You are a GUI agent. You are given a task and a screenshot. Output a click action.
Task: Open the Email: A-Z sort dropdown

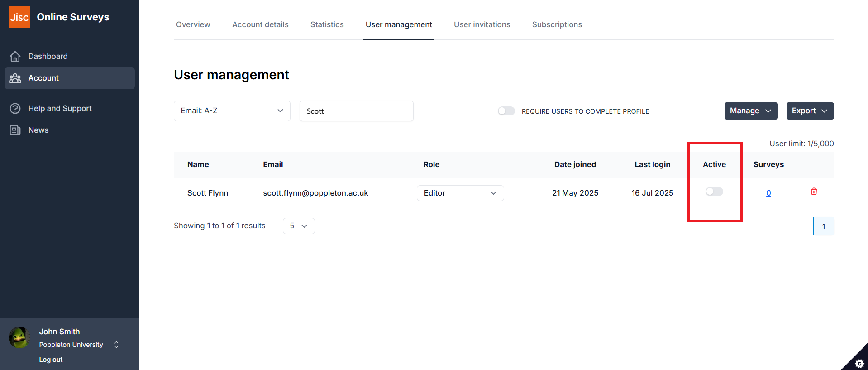tap(232, 111)
